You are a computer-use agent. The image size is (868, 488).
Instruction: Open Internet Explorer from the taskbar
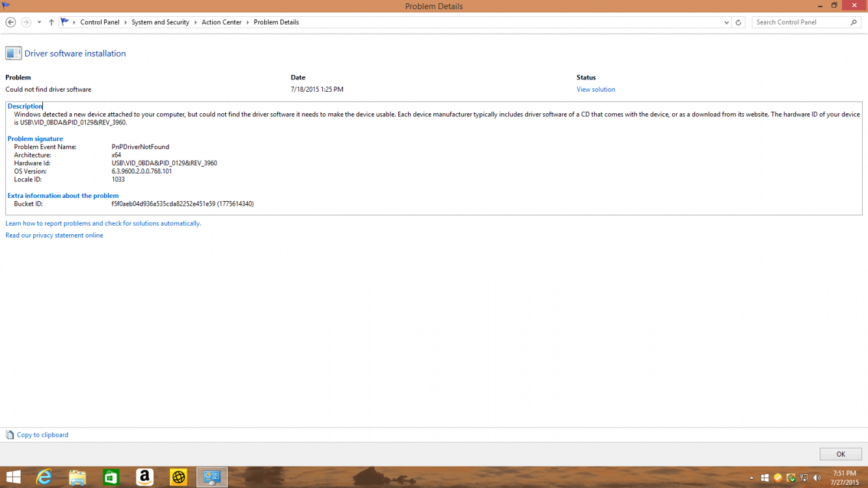point(44,477)
